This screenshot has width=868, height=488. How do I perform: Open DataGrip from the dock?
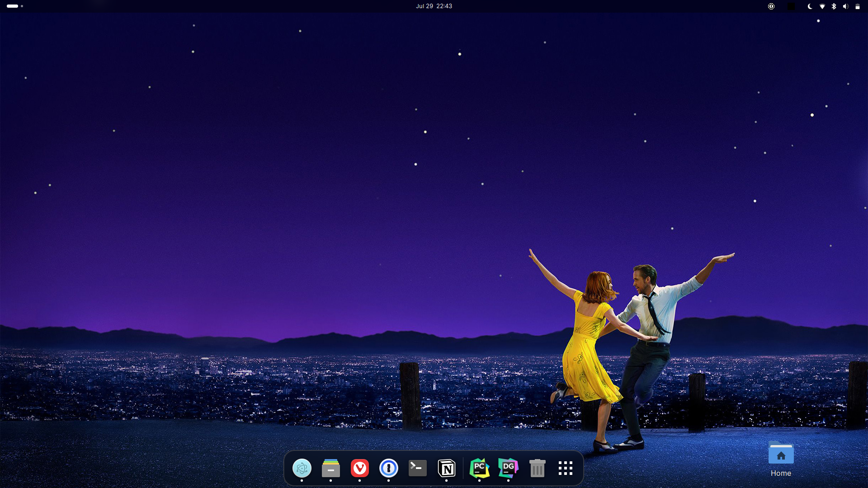coord(508,468)
